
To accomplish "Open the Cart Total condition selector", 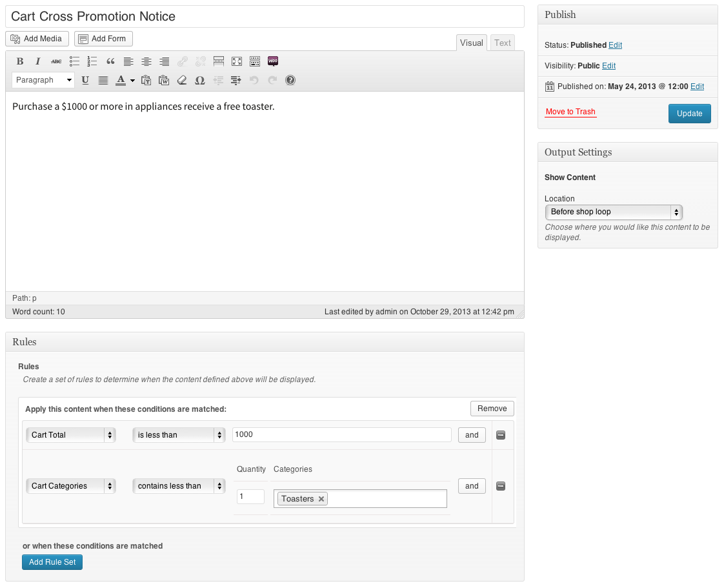I will point(70,434).
